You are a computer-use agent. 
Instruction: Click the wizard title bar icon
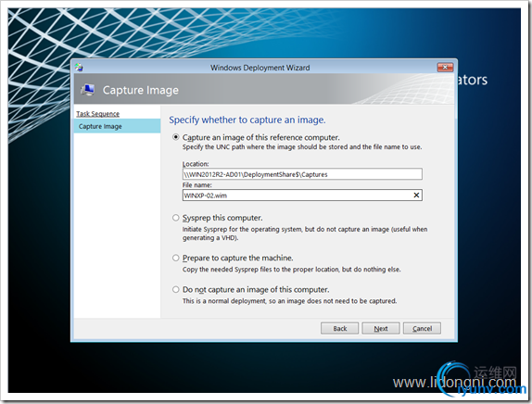click(x=79, y=67)
